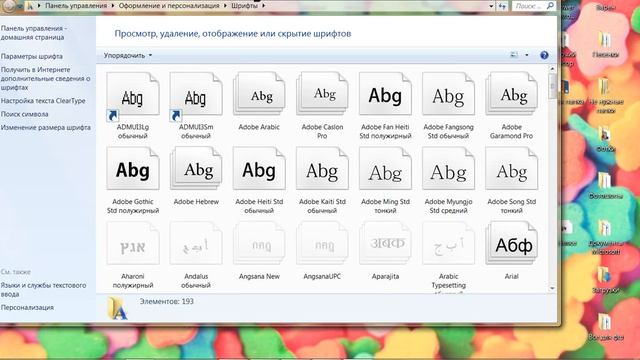640x360 pixels.
Task: Select the Adobe Arabic font family
Action: click(259, 94)
